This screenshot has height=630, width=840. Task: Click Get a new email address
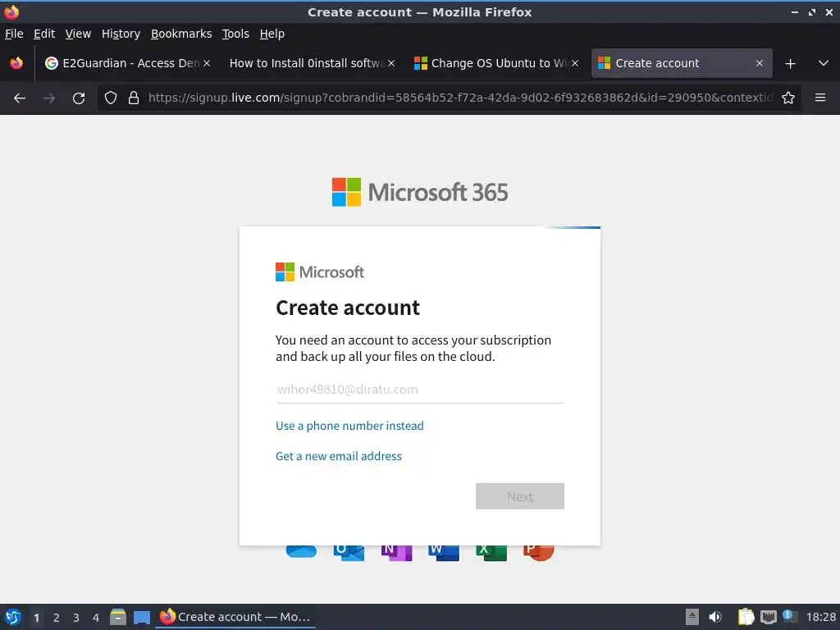click(339, 456)
